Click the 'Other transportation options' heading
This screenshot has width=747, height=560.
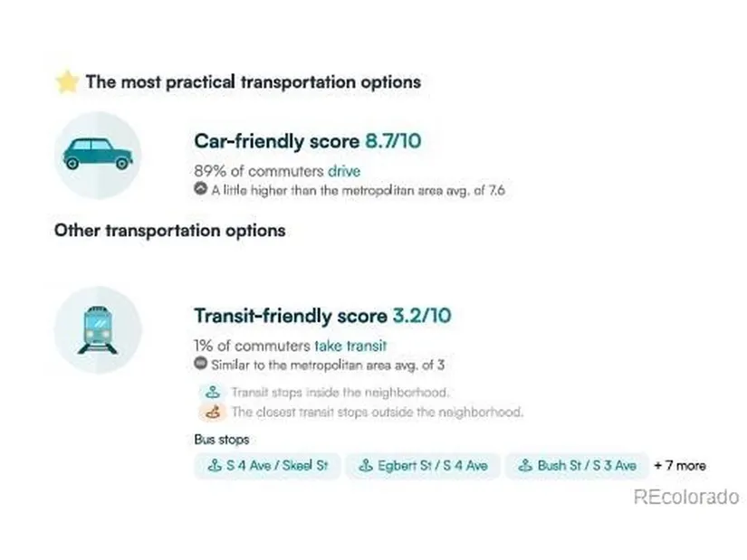tap(169, 231)
